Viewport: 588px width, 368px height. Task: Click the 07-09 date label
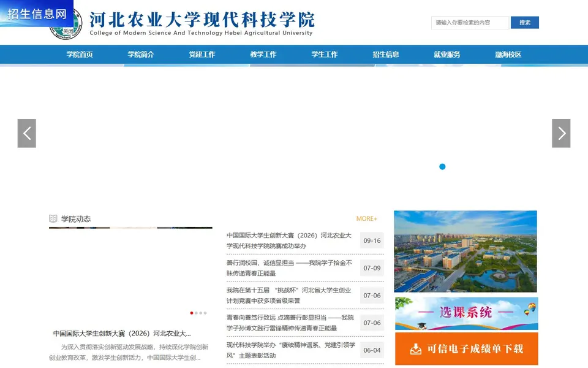pos(372,268)
